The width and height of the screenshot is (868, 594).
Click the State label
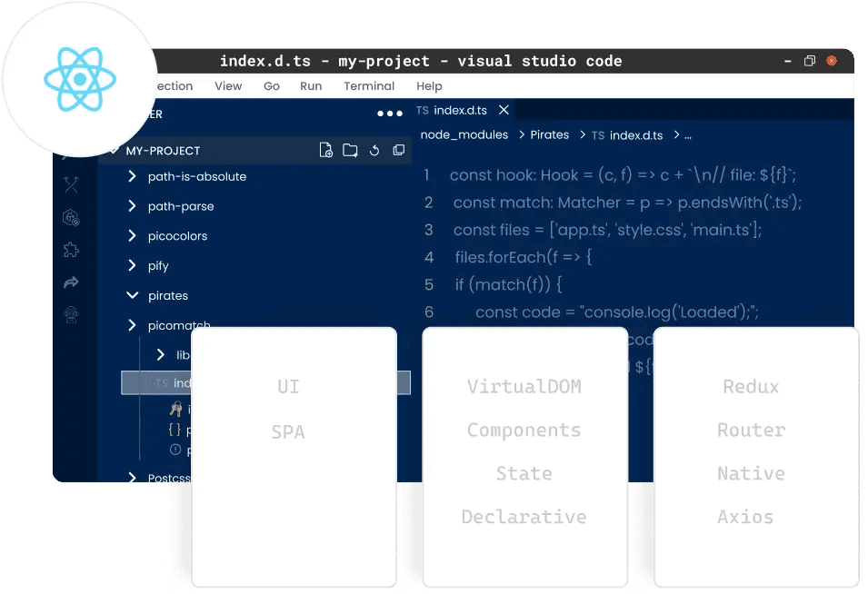pos(524,473)
